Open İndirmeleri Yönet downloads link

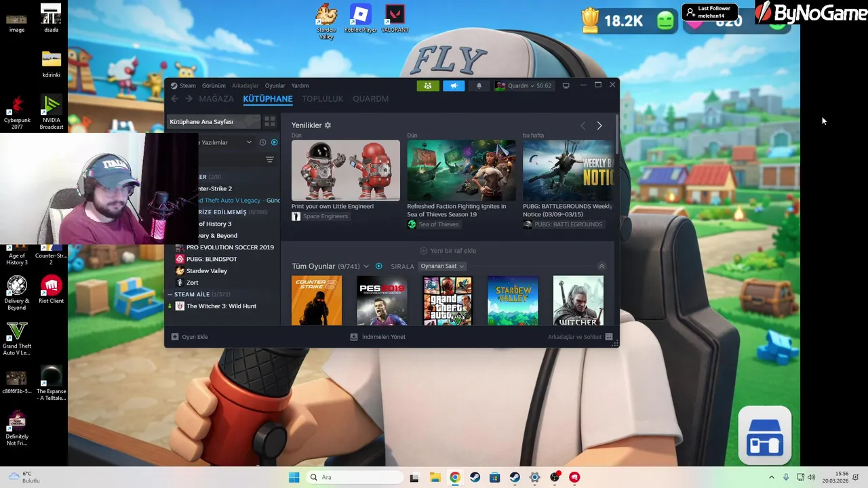(x=378, y=337)
